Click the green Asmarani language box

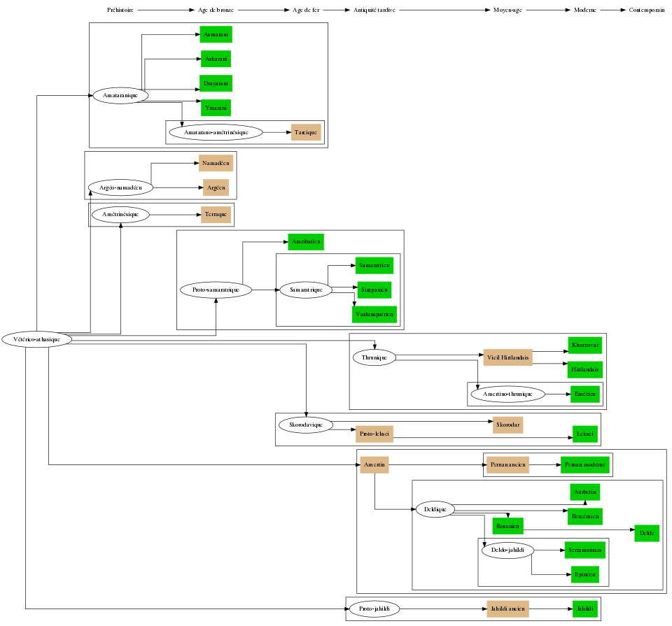(x=216, y=34)
